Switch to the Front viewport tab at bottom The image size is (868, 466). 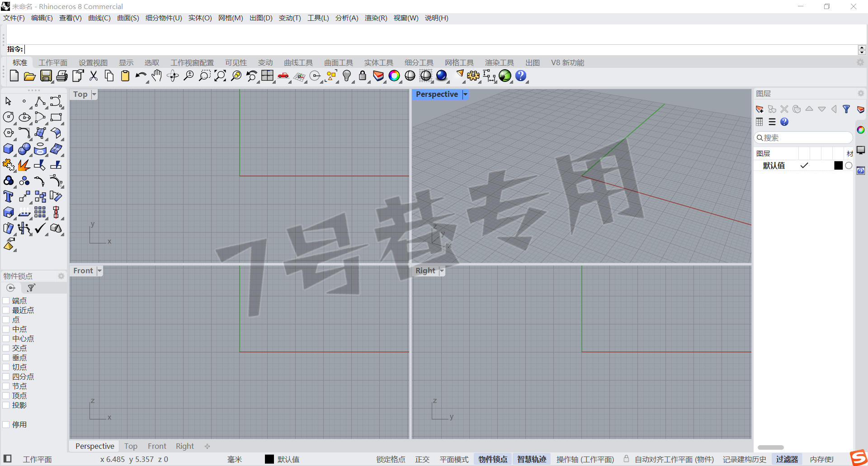point(157,446)
